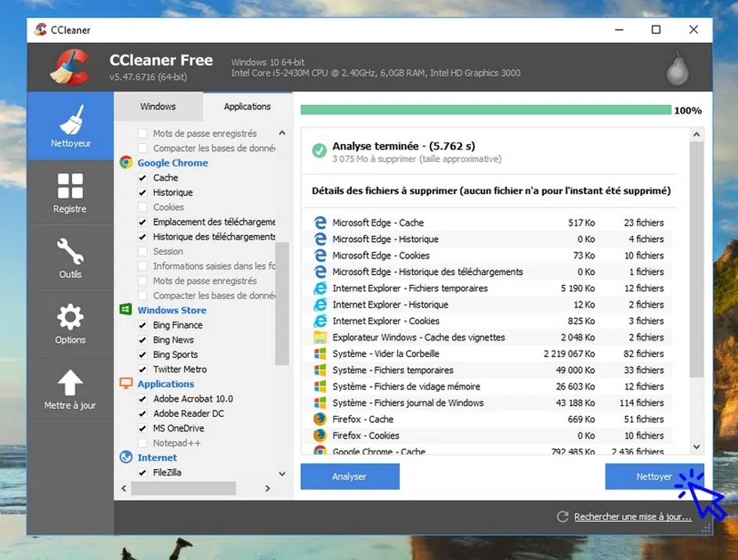Screen dimensions: 738x560
Task: Click the results panel vertical scrollbar thumb
Action: (696, 260)
